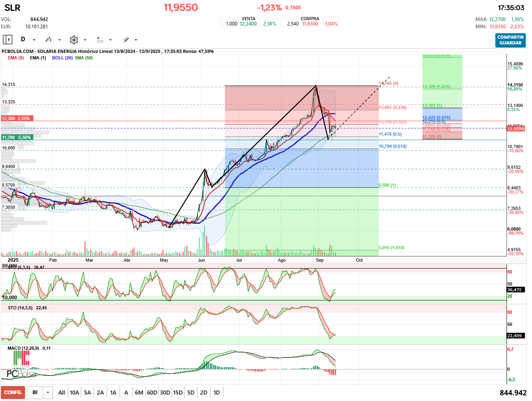Click the Compartir Guardar button

tap(511, 40)
